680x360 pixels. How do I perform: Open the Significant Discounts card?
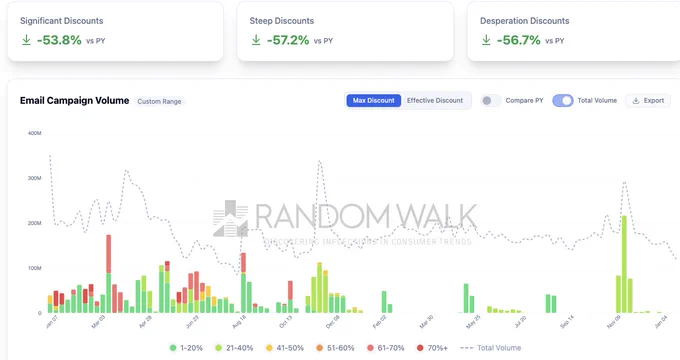(115, 31)
